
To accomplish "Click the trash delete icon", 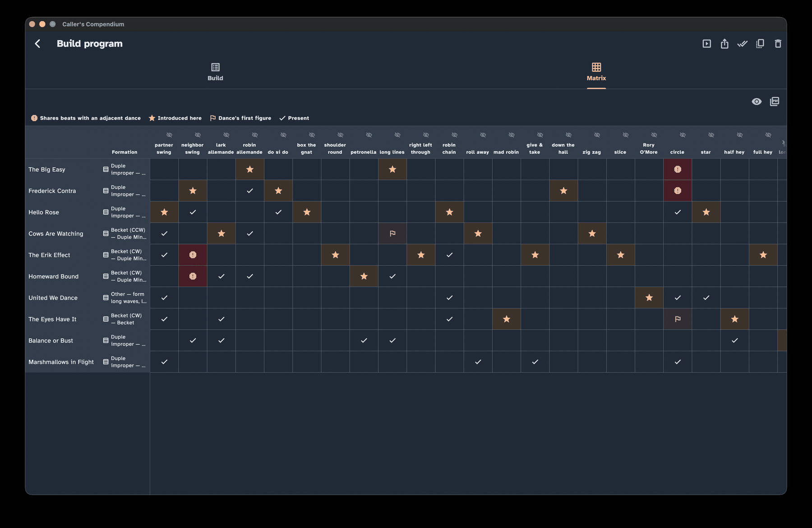I will [778, 44].
